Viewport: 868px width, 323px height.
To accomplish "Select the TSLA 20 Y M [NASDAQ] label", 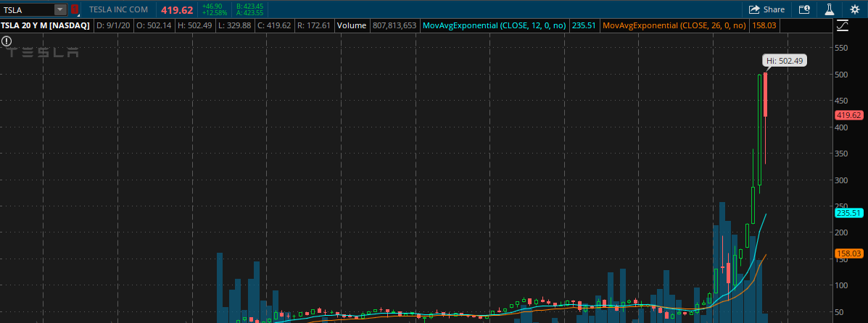I will (46, 25).
